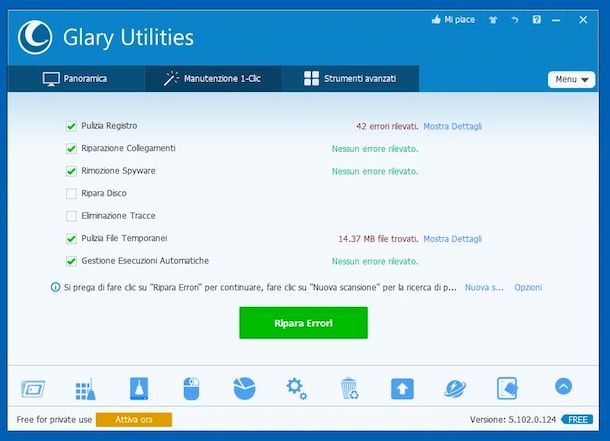Click the orange Attiva ora button
This screenshot has width=610, height=441.
(134, 420)
